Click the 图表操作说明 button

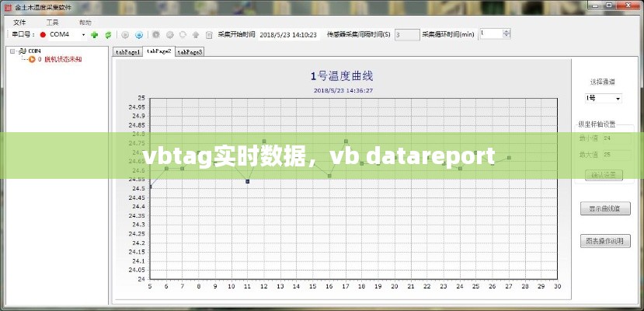click(604, 241)
